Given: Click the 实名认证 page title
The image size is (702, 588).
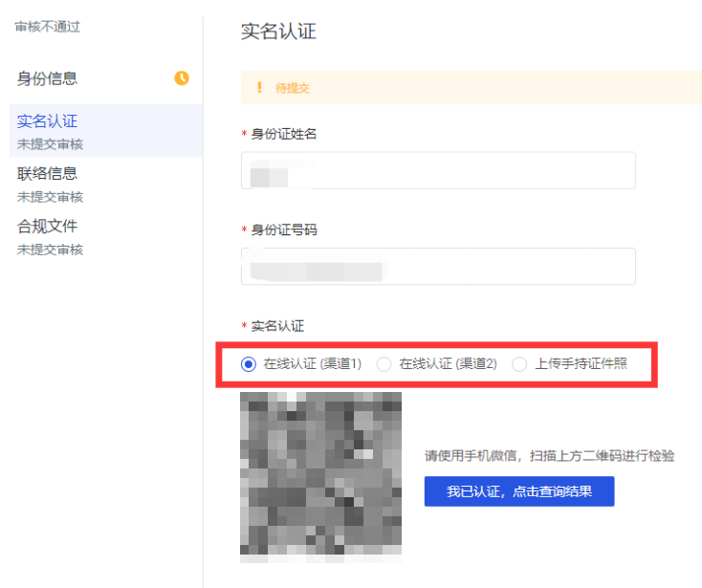Looking at the screenshot, I should (x=278, y=32).
